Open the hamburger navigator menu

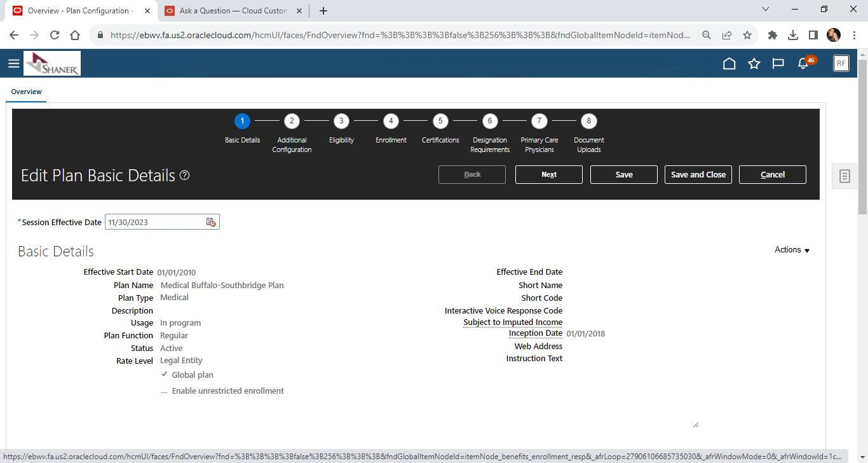14,64
